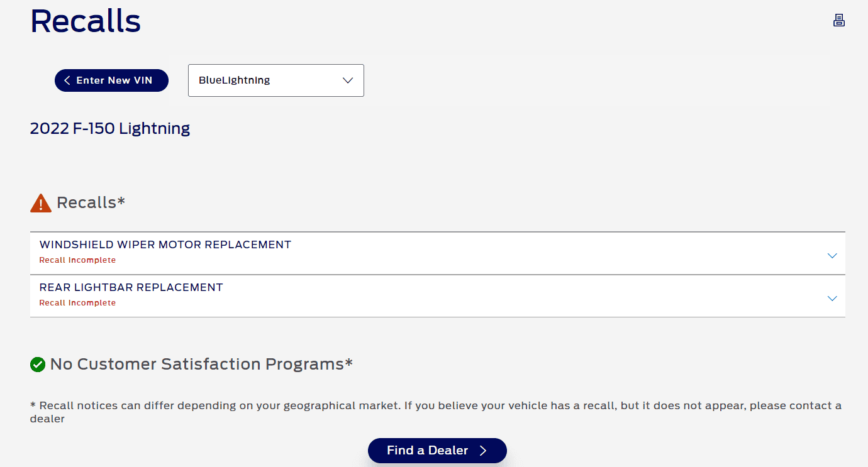This screenshot has width=868, height=467.
Task: Click the orange recall warning triangle icon
Action: (41, 203)
